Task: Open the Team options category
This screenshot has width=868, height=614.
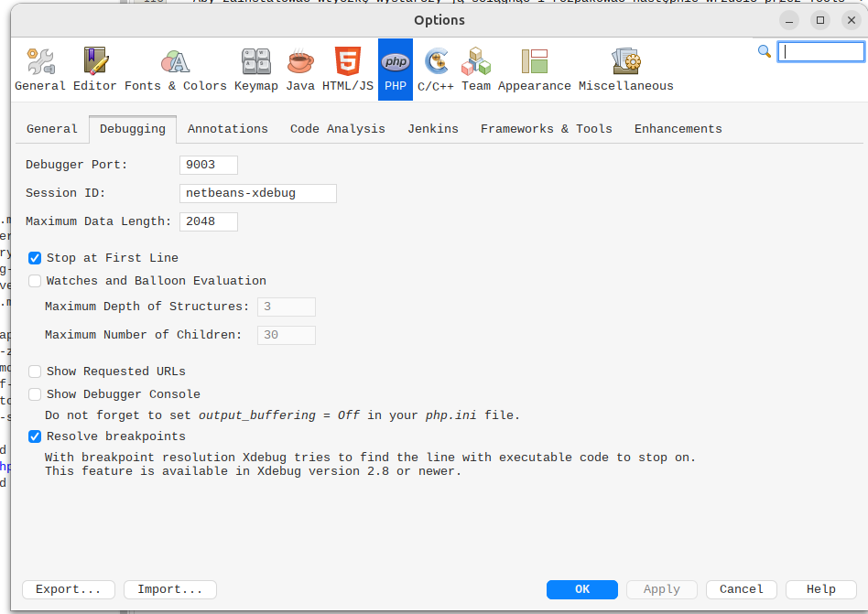Action: [476, 70]
